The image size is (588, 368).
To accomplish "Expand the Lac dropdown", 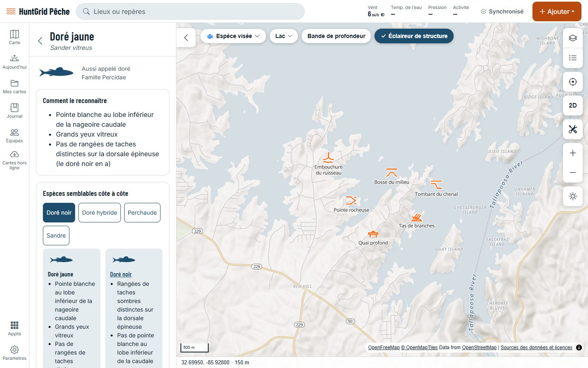I will (284, 36).
